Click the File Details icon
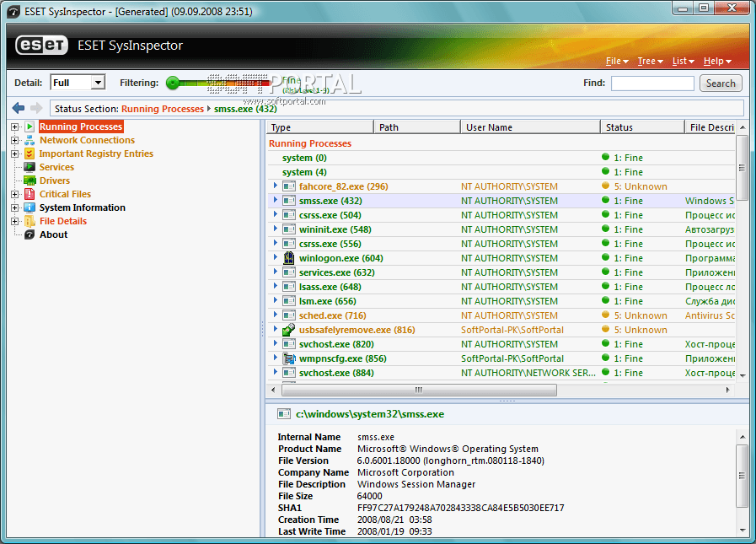 [x=29, y=221]
